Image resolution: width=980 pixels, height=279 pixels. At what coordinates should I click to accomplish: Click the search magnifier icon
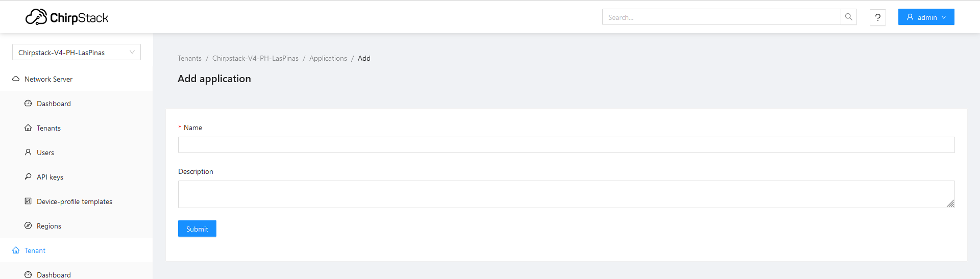[x=849, y=17]
